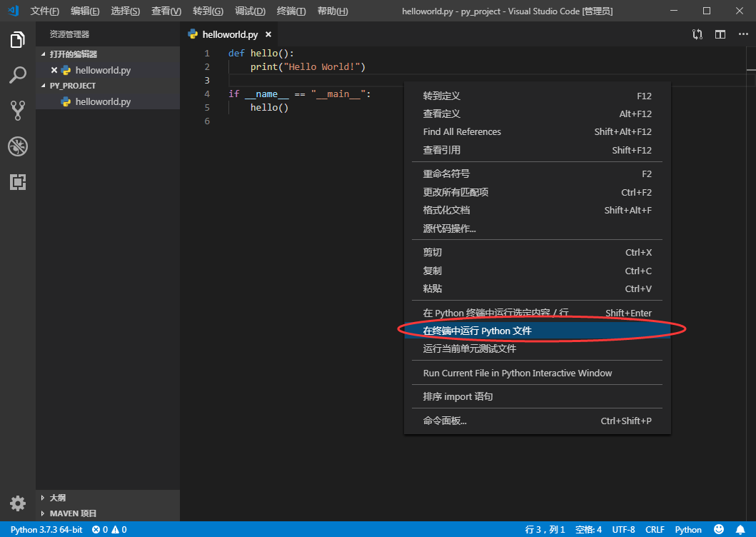Open the More Actions ellipsis menu
756x537 pixels.
(x=743, y=34)
